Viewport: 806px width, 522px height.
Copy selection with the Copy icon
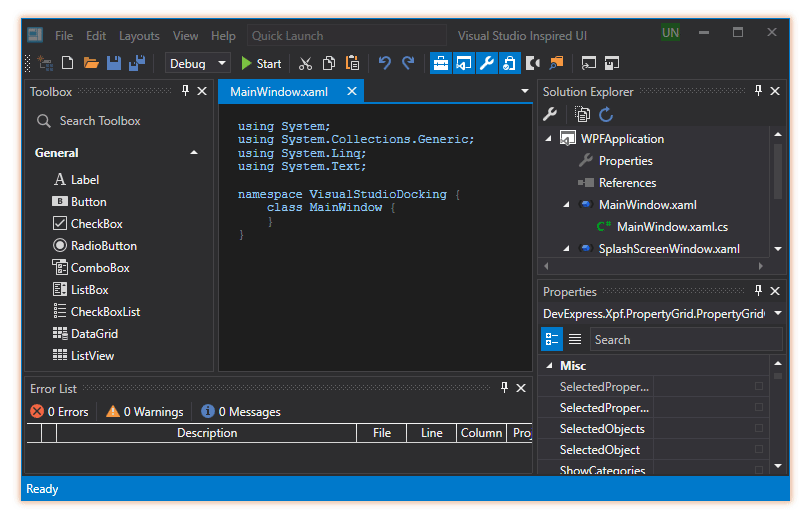[328, 63]
